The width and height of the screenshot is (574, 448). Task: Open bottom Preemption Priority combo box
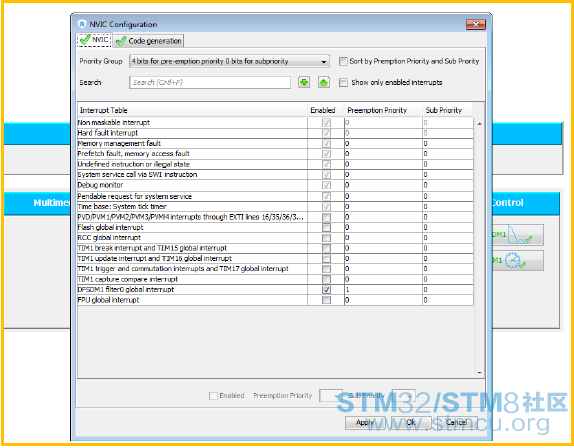[x=331, y=396]
